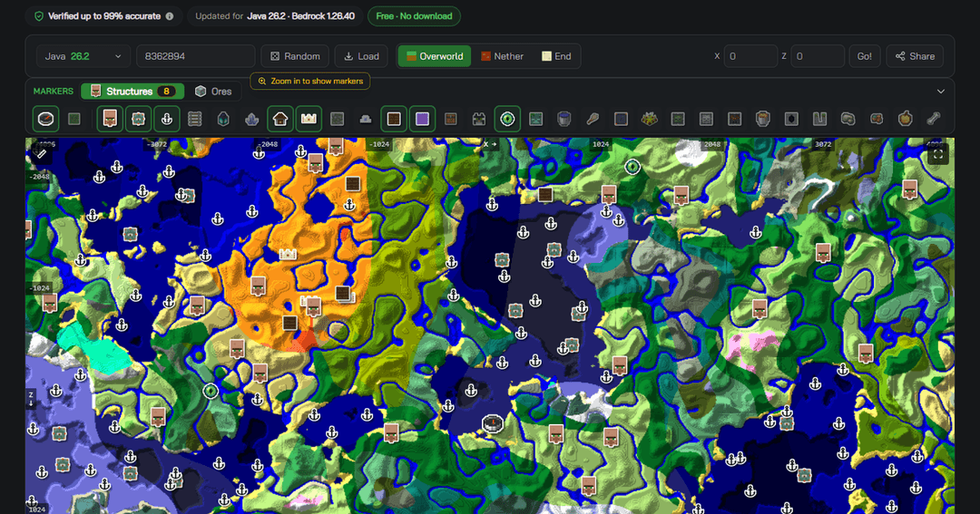Enable the mineshaft rails filter icon
Image resolution: width=980 pixels, height=514 pixels.
[195, 119]
